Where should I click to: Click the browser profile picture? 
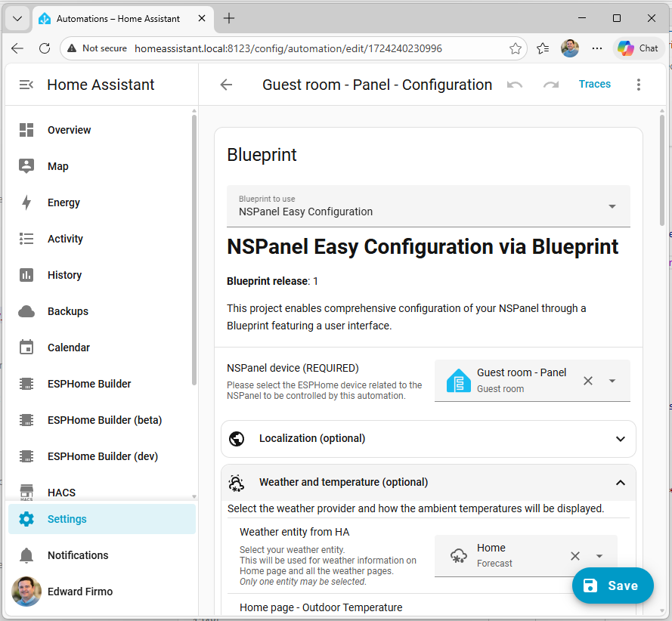(570, 48)
